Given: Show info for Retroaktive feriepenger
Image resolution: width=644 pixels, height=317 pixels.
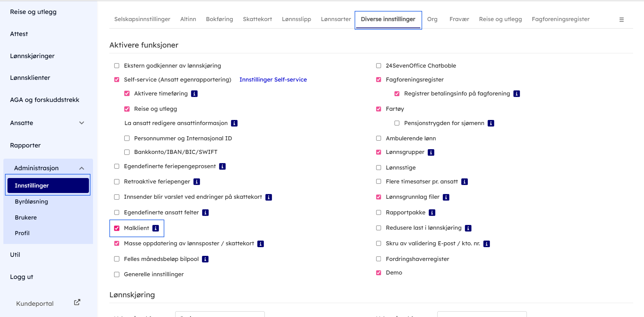Looking at the screenshot, I should pos(197,182).
